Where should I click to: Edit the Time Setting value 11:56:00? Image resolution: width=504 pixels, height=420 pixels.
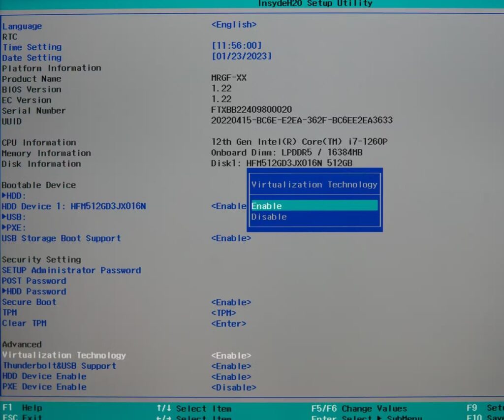point(236,46)
